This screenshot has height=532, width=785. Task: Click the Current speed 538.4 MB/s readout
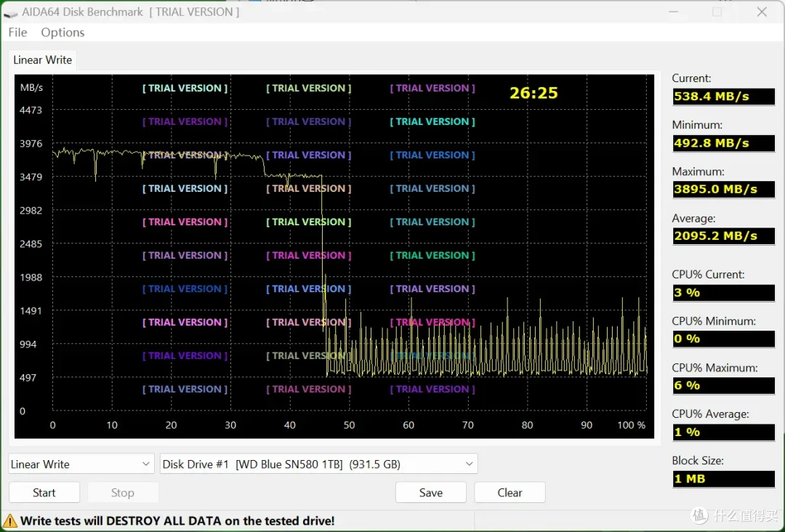[723, 97]
